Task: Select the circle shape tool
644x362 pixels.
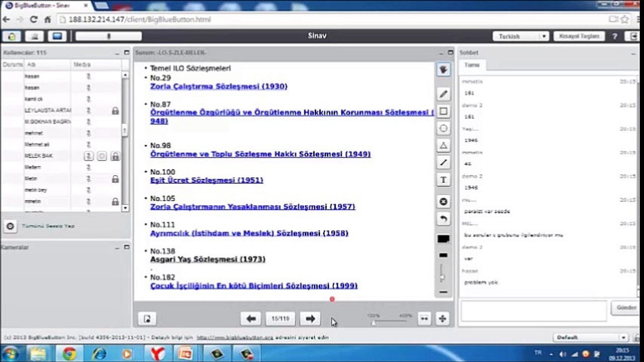Action: coord(443,128)
